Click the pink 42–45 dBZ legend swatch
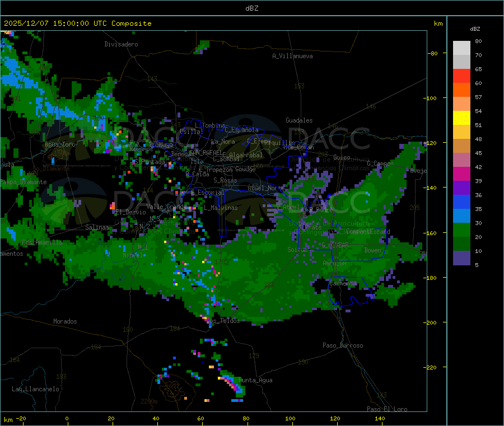The image size is (504, 426). 461,160
